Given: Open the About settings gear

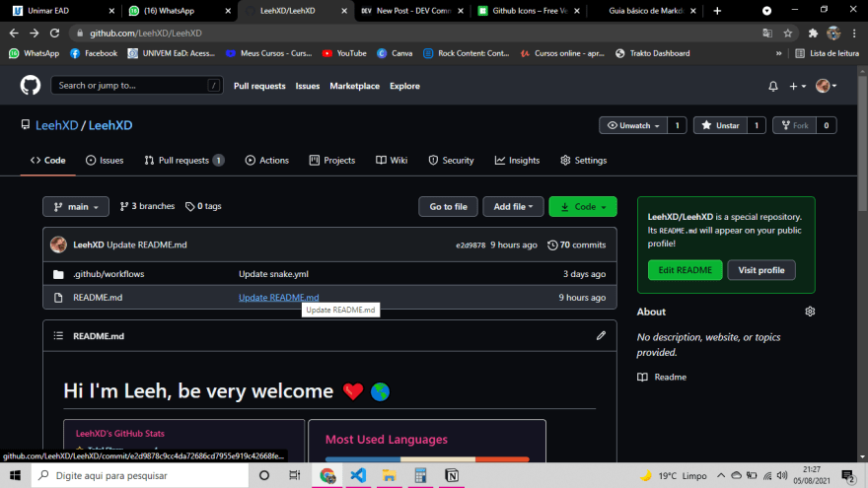Looking at the screenshot, I should click(810, 312).
